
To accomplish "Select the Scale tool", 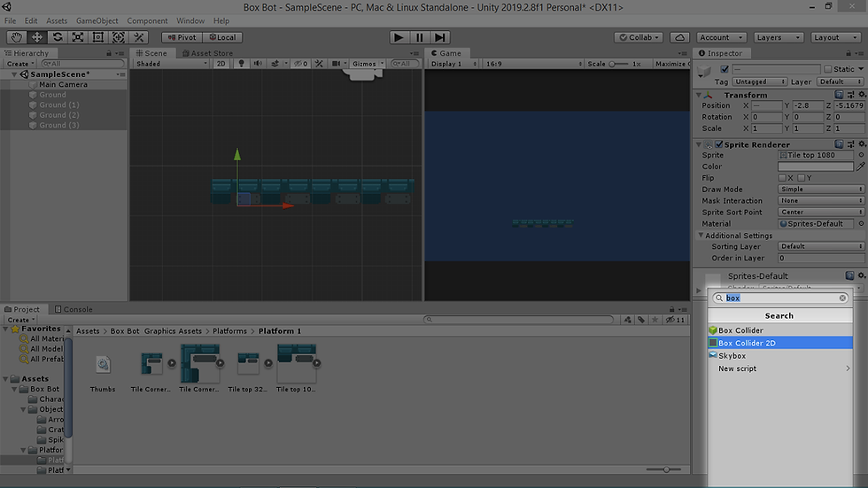I will point(78,37).
